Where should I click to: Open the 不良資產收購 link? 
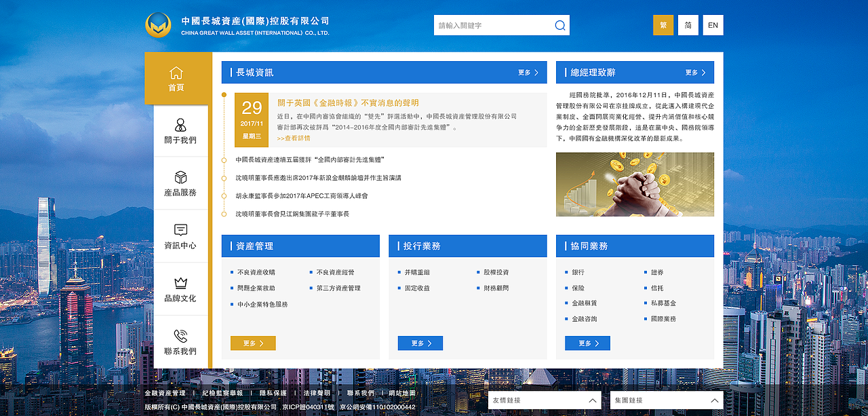(x=256, y=272)
